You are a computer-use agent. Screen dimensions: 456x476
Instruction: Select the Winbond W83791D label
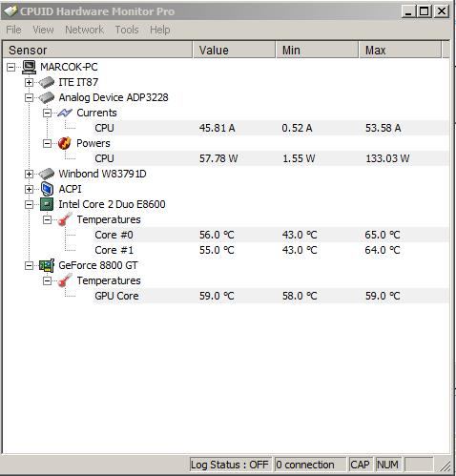[102, 174]
